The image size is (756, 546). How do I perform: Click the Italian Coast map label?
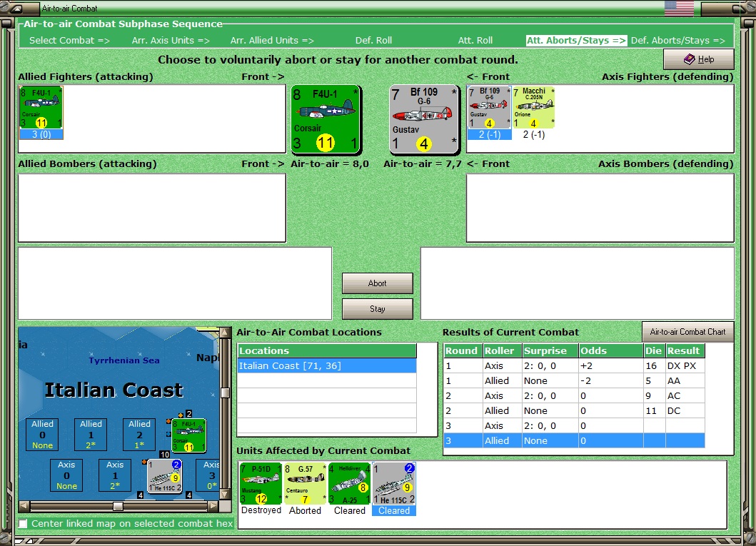pyautogui.click(x=114, y=390)
